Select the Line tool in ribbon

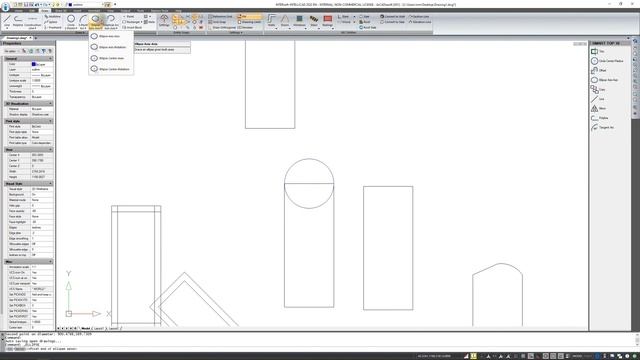[7, 22]
